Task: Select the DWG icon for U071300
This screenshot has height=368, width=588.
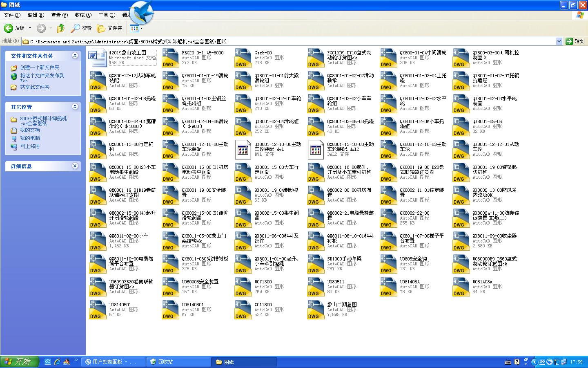Action: 243,287
